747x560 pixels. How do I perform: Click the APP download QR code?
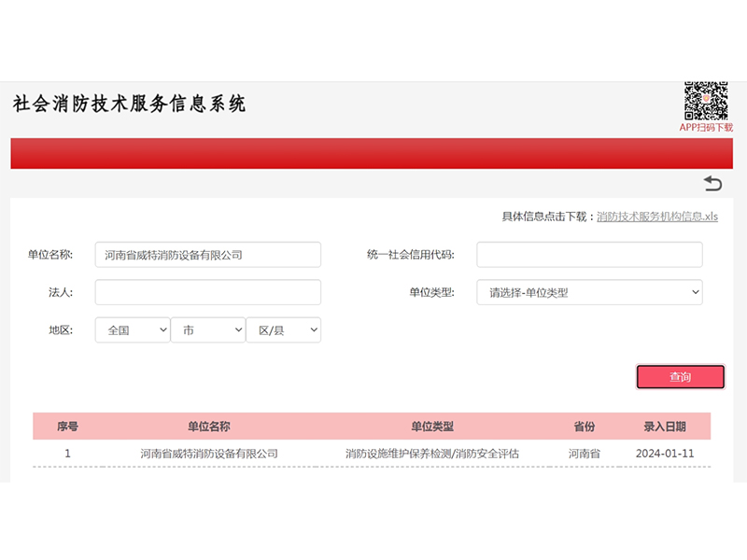pyautogui.click(x=706, y=101)
